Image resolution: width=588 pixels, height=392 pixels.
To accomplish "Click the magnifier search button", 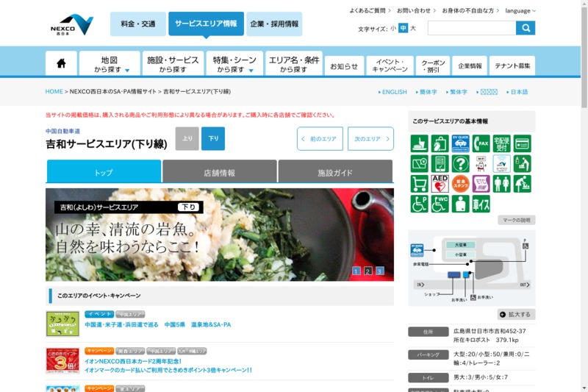I will click(526, 28).
